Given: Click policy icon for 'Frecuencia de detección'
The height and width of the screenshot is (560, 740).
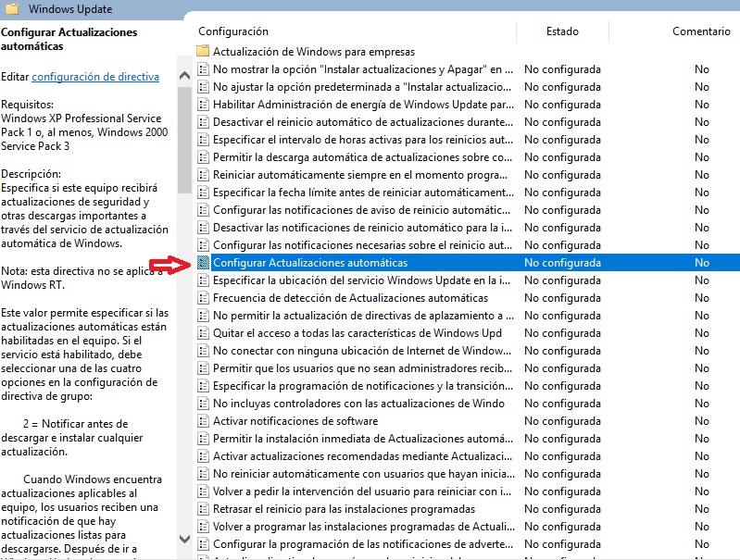Looking at the screenshot, I should (x=203, y=298).
